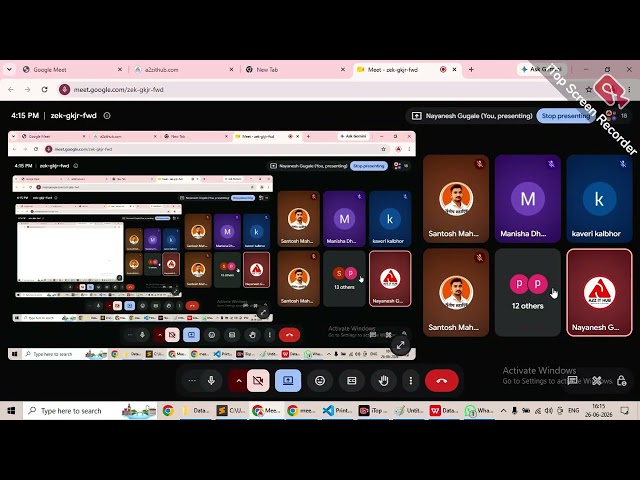Open more options three-dot menu in Meet controls
Image resolution: width=640 pixels, height=480 pixels.
pyautogui.click(x=411, y=380)
